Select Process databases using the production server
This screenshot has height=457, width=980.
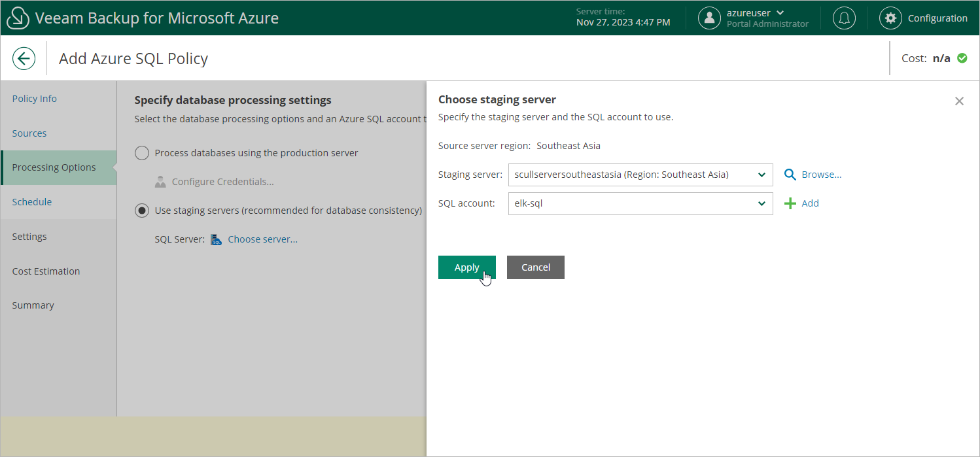[141, 153]
